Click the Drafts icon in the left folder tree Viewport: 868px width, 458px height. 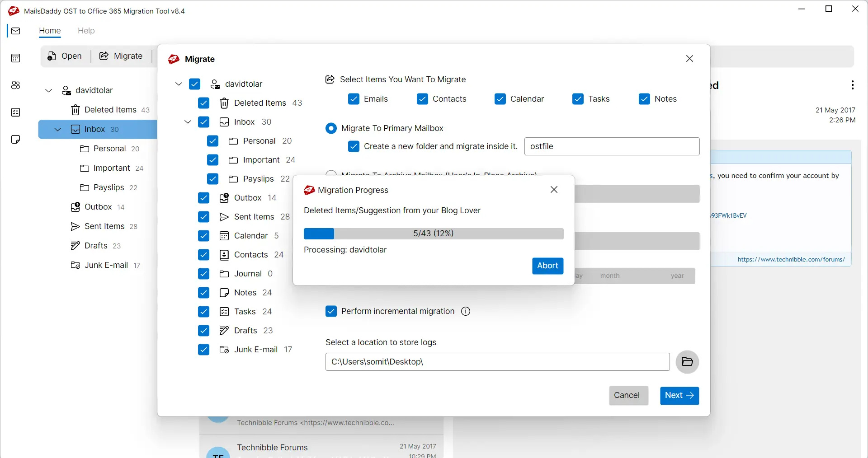75,246
